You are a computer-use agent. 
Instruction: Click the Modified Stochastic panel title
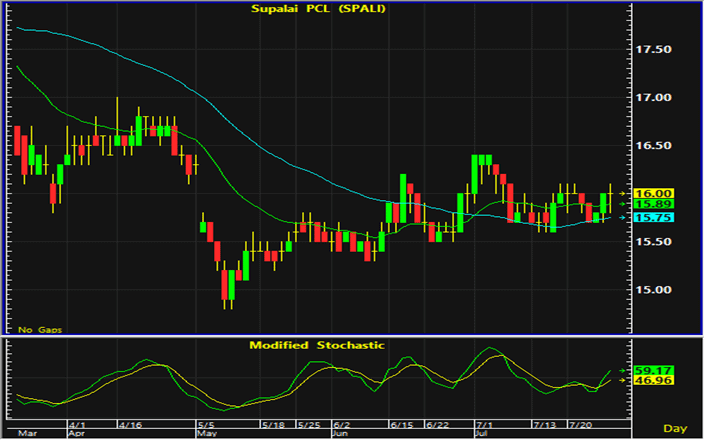click(x=317, y=345)
